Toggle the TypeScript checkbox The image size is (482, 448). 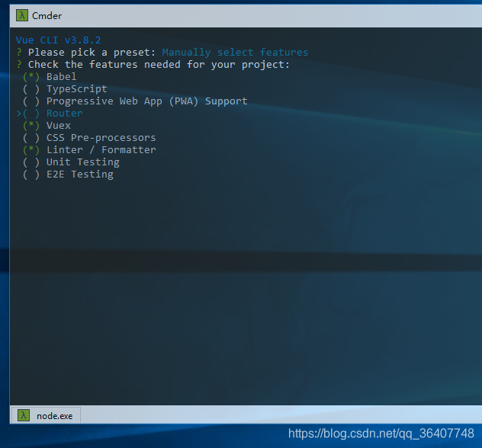[31, 88]
